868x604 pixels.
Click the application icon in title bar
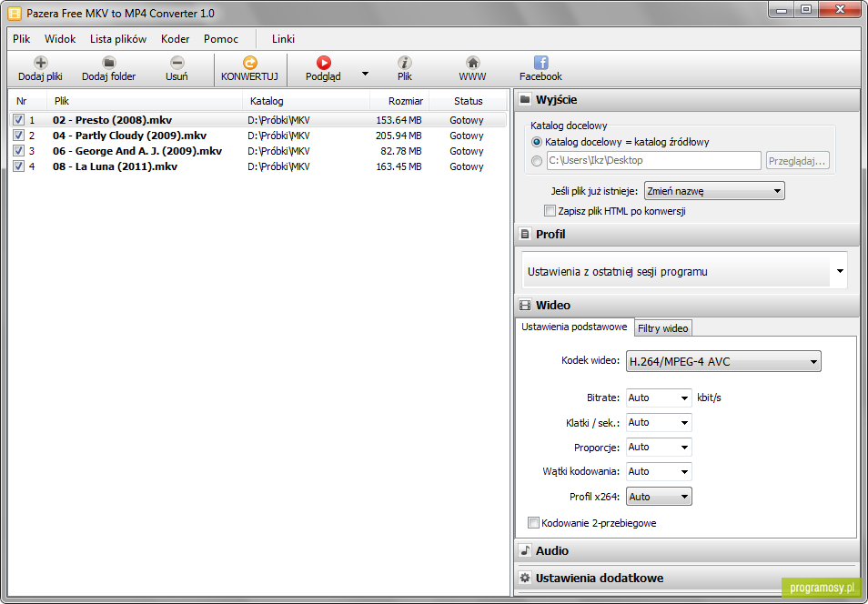pyautogui.click(x=15, y=13)
